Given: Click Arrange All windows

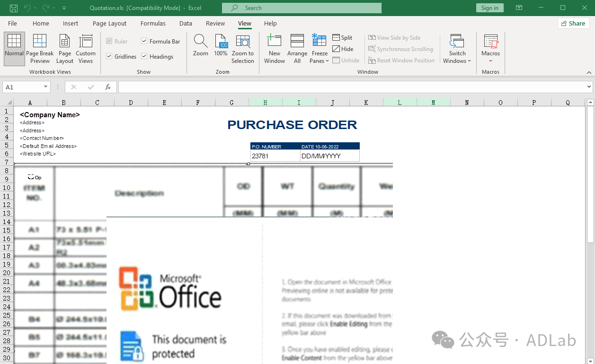Looking at the screenshot, I should coord(297,49).
